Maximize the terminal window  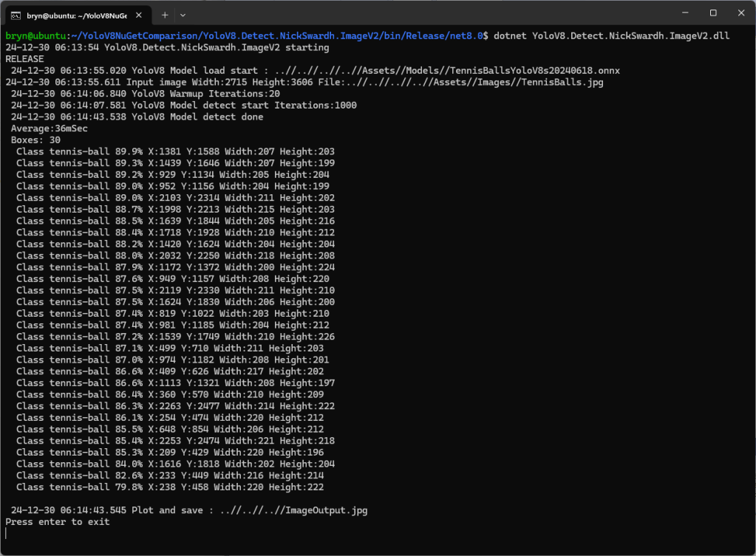pos(713,13)
